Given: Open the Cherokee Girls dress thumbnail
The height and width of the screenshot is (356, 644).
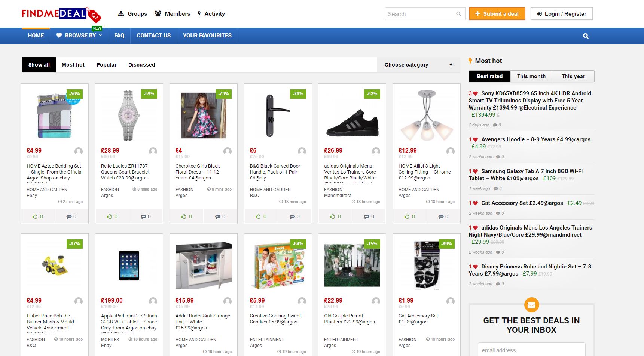Looking at the screenshot, I should (x=204, y=115).
